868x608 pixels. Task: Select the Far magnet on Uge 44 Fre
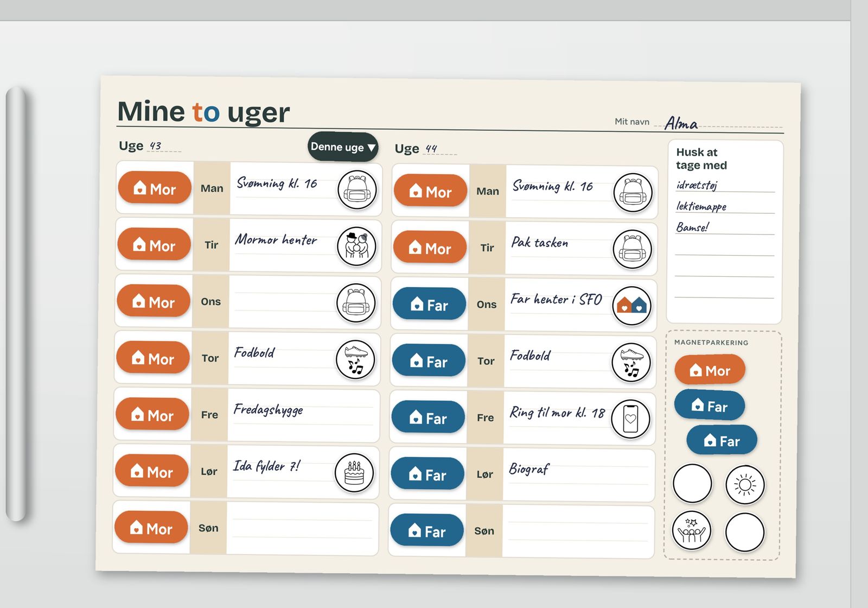428,418
